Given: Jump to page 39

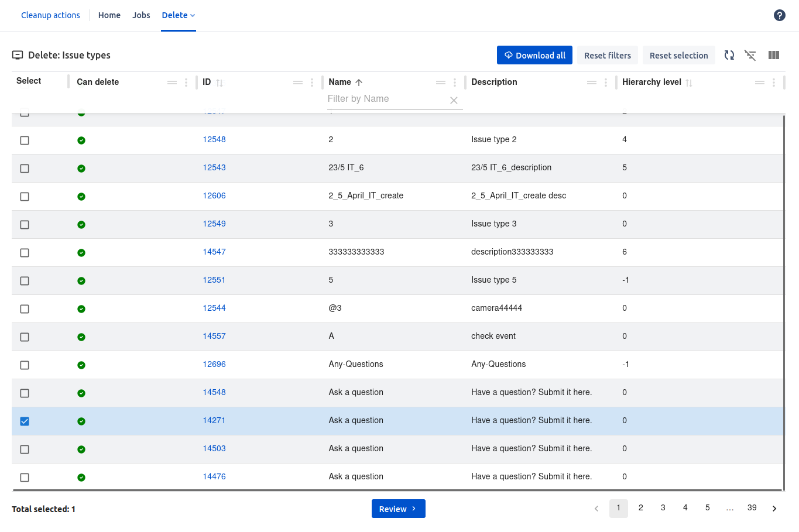Looking at the screenshot, I should click(x=752, y=508).
